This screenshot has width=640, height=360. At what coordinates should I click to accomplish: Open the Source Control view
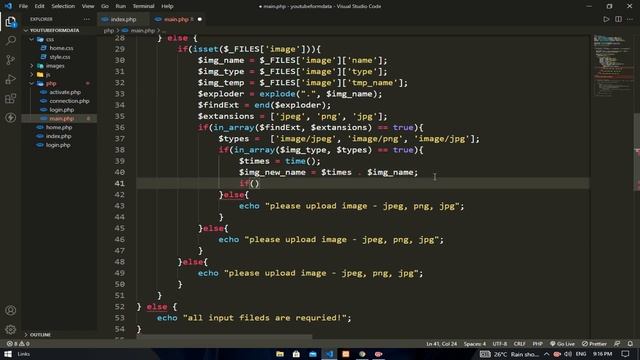[x=11, y=60]
